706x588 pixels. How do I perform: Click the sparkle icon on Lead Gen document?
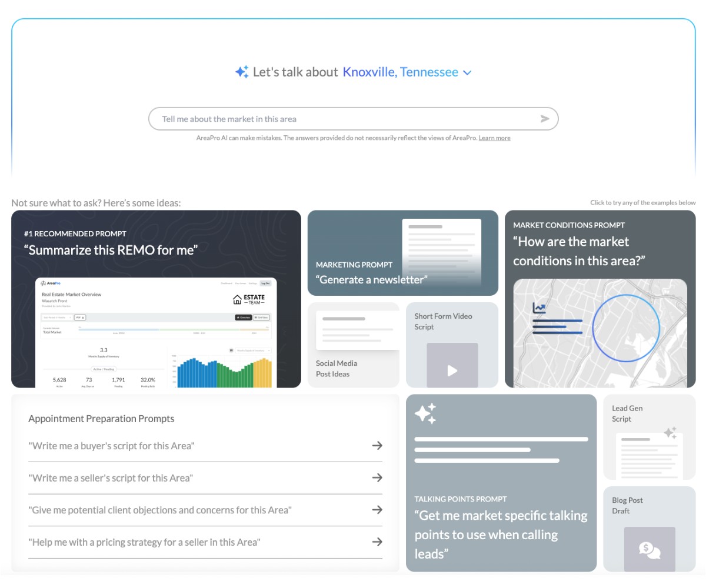pyautogui.click(x=670, y=433)
